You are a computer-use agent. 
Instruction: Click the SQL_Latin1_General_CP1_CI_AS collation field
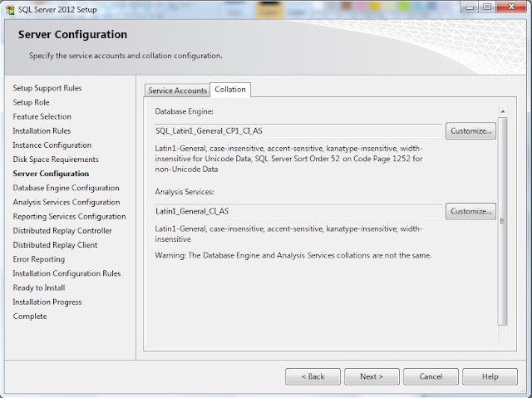point(298,130)
